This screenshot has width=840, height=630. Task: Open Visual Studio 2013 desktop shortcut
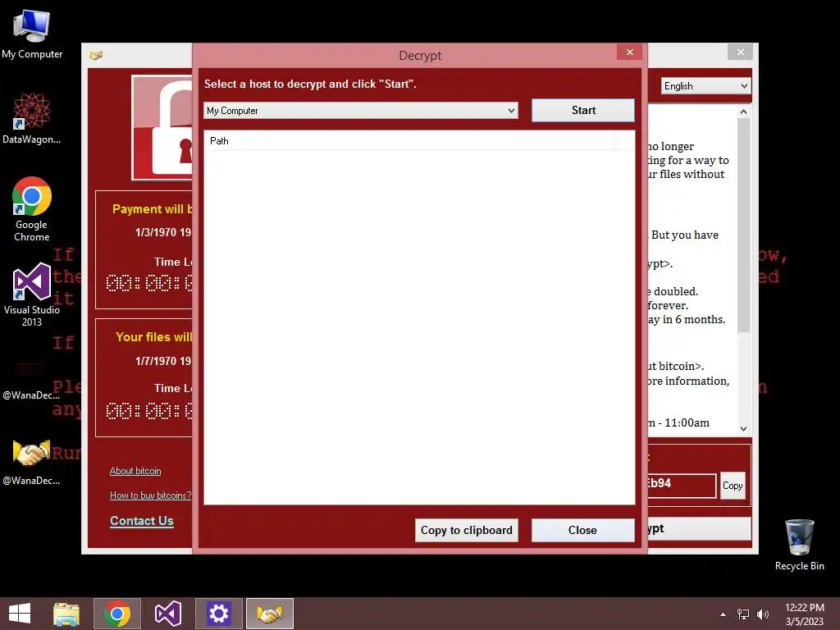pyautogui.click(x=32, y=294)
